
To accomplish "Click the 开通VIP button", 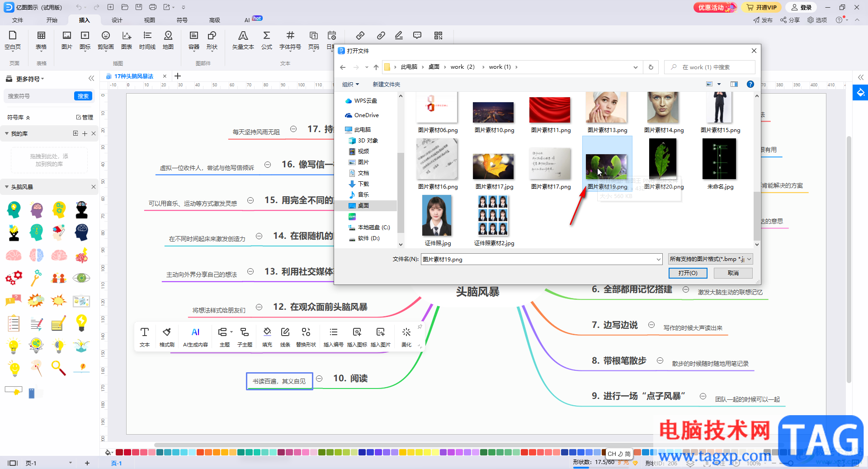I will (762, 7).
